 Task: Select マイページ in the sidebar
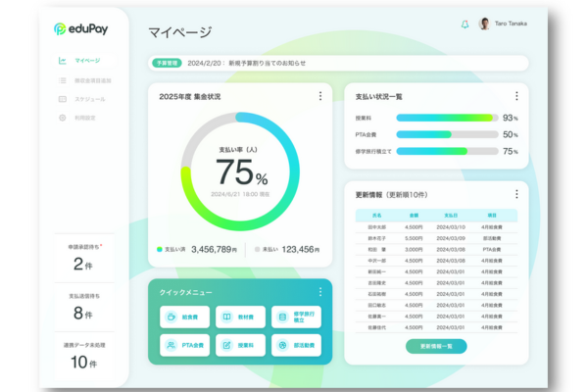pyautogui.click(x=86, y=61)
